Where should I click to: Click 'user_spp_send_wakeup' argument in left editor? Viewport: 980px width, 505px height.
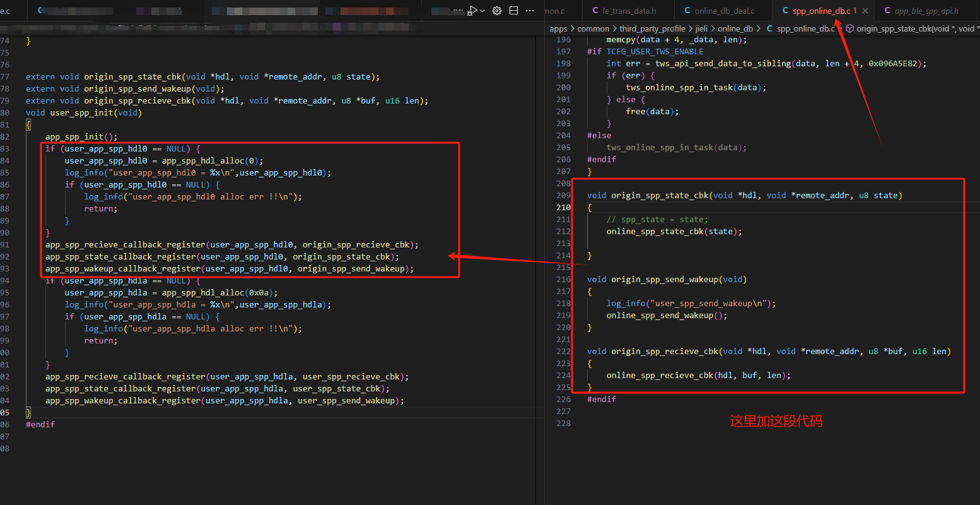pos(346,401)
